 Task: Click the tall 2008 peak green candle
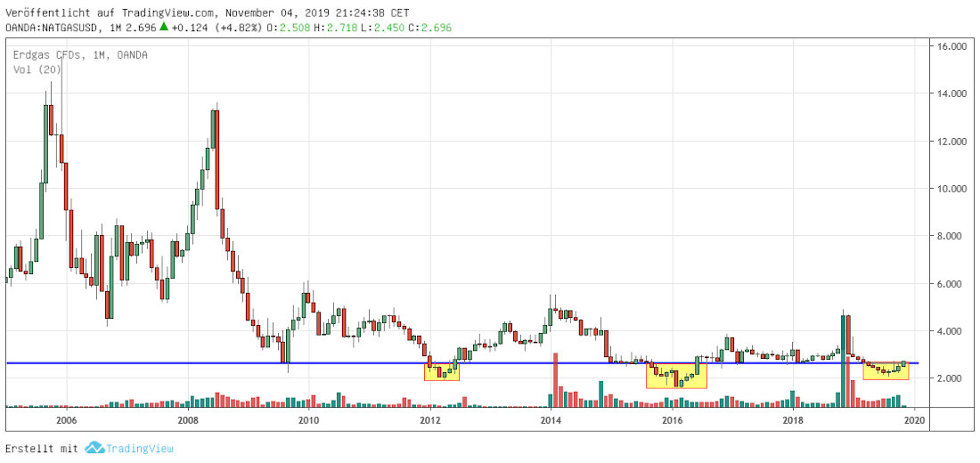213,129
